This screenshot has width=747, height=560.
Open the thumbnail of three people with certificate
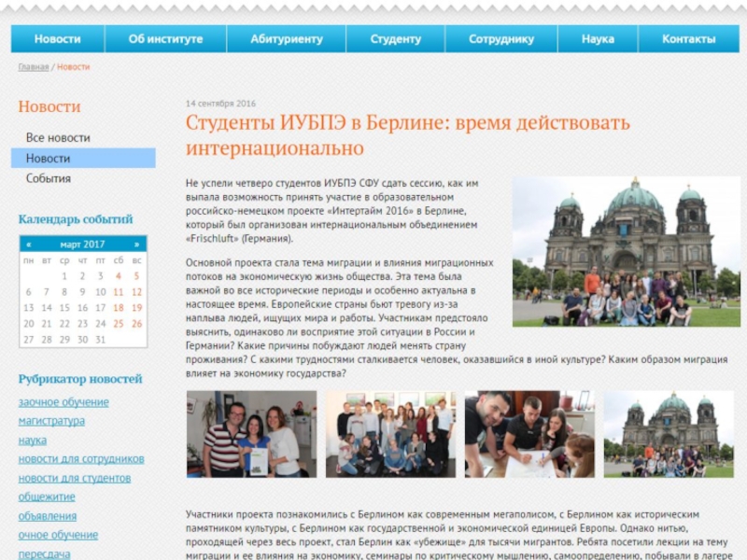248,434
